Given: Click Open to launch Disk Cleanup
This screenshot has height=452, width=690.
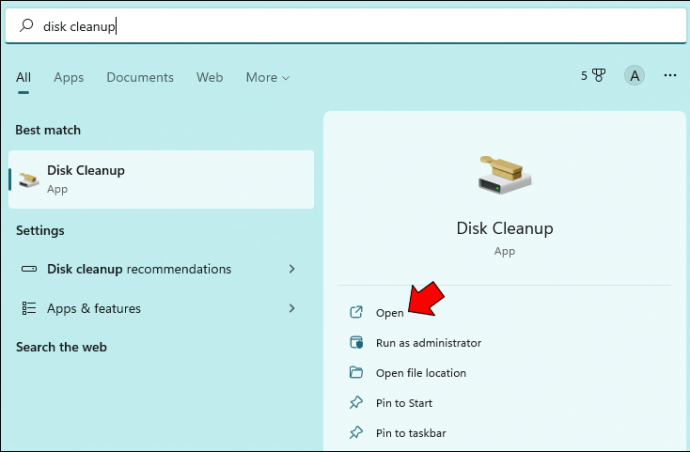Looking at the screenshot, I should 390,313.
